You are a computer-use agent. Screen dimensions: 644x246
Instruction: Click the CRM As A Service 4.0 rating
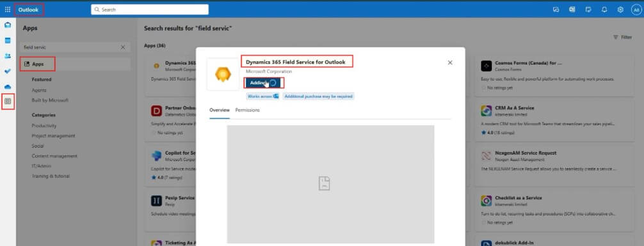(x=498, y=133)
